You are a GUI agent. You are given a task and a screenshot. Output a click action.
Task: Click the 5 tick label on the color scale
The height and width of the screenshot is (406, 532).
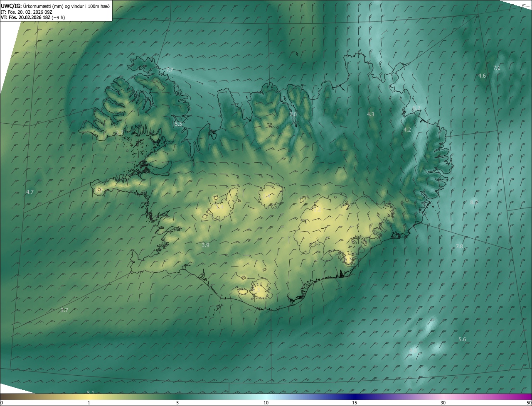pyautogui.click(x=177, y=403)
